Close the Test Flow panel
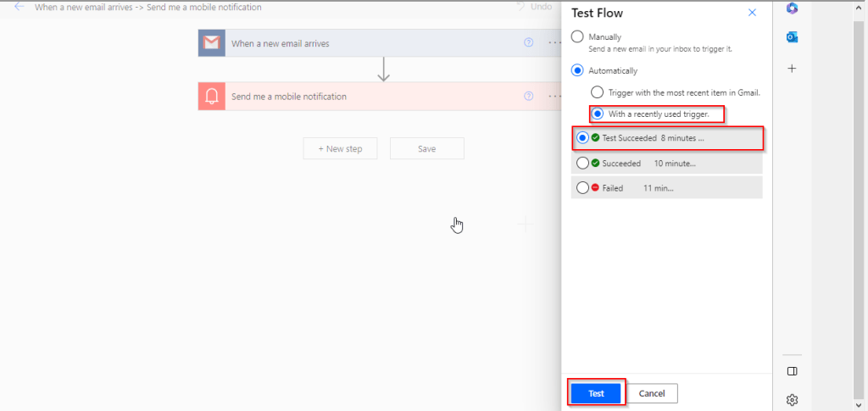The image size is (868, 411). [752, 13]
